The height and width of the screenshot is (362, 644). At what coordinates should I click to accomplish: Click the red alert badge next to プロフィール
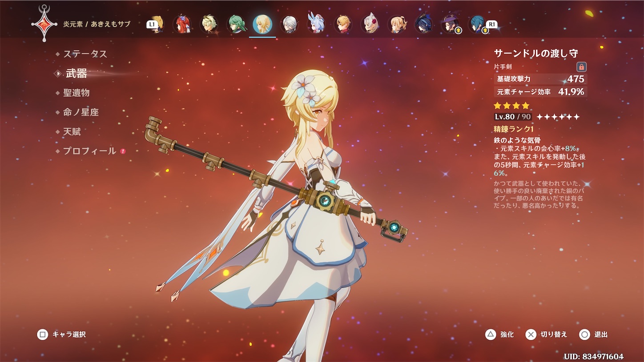click(x=123, y=151)
